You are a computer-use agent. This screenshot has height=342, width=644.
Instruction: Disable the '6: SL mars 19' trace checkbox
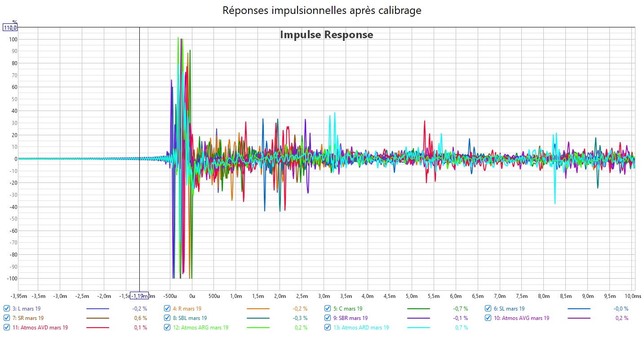[x=489, y=309]
